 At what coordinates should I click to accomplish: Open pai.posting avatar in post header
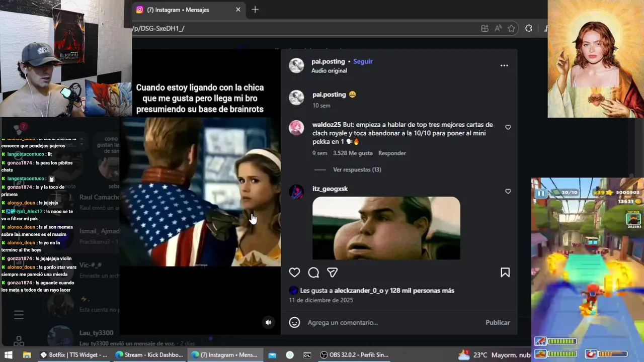[296, 65]
